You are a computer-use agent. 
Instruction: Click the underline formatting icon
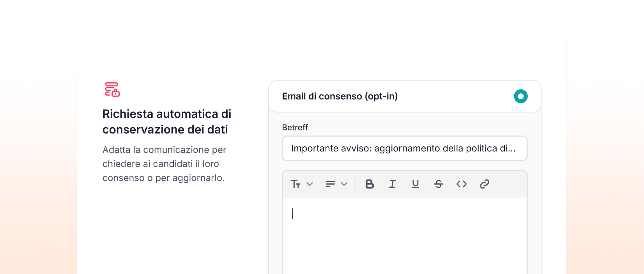[x=416, y=184]
